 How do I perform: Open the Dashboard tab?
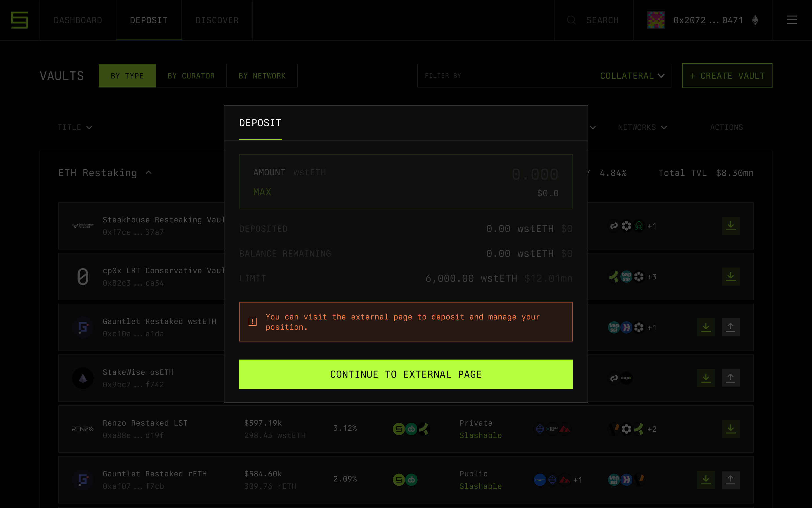click(78, 20)
